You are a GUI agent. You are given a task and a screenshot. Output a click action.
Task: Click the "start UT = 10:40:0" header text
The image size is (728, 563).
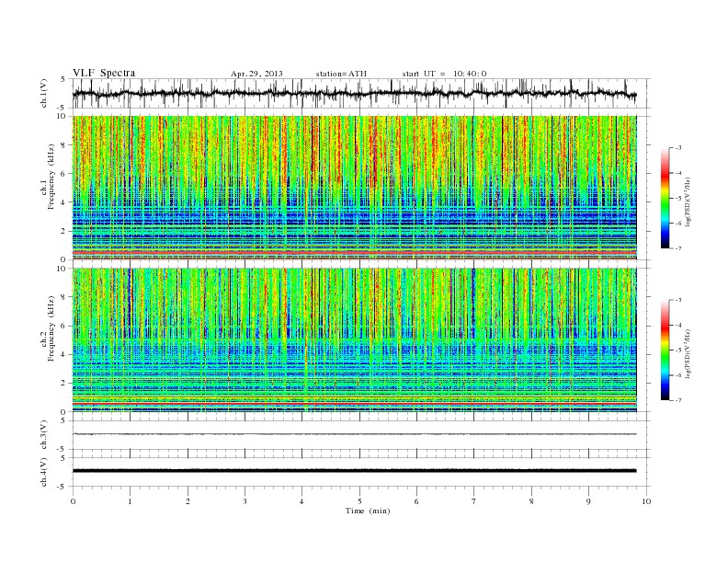pyautogui.click(x=444, y=74)
